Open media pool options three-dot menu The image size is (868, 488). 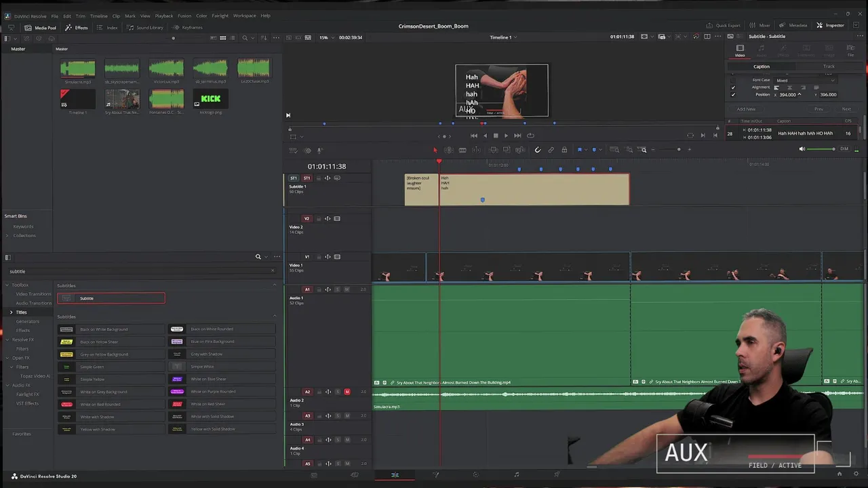point(276,38)
